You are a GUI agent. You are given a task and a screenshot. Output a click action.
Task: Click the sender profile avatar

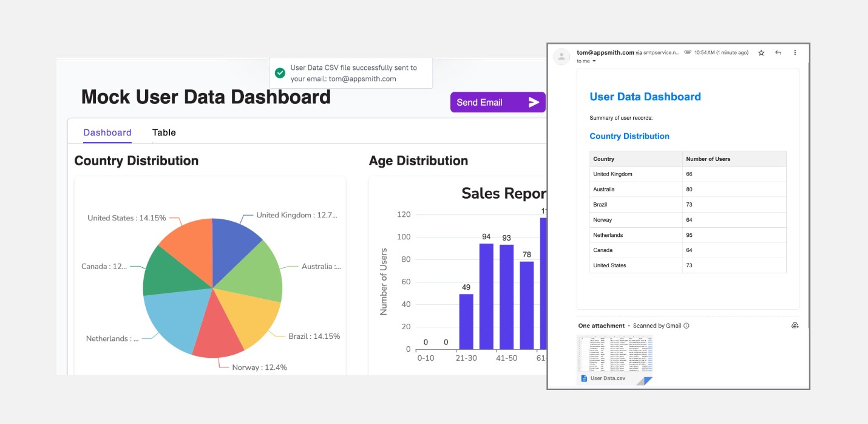click(x=562, y=56)
